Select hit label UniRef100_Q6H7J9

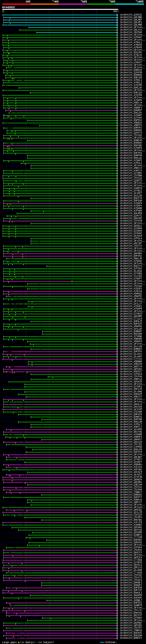point(131,366)
